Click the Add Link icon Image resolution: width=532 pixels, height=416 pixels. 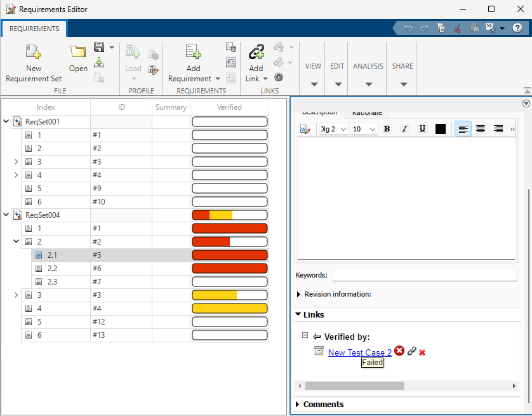tap(255, 51)
